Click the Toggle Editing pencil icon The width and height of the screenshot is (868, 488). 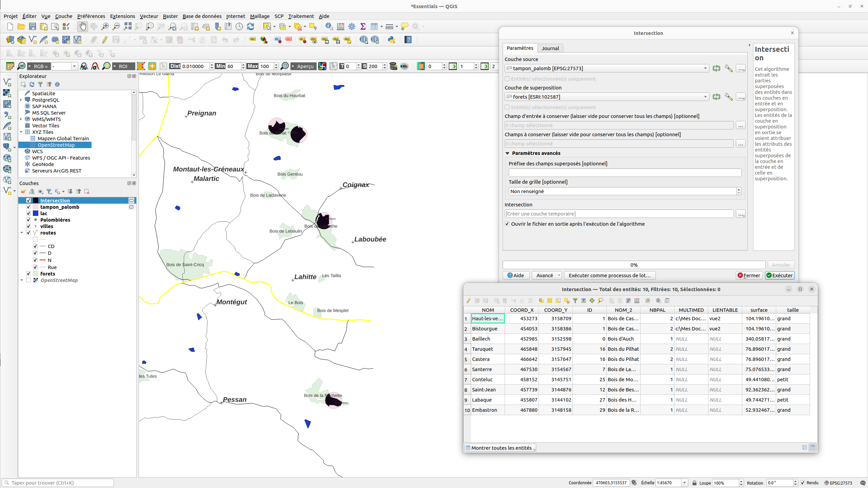coord(105,40)
